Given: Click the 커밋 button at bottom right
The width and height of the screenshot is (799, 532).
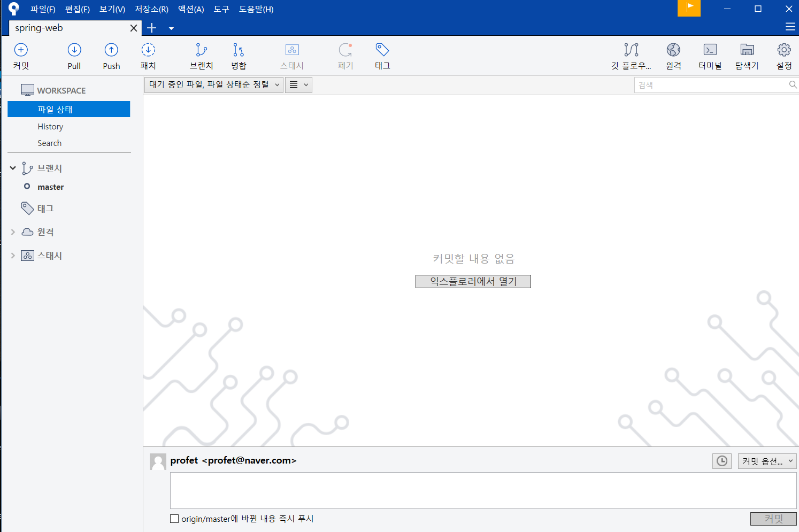Looking at the screenshot, I should (x=773, y=519).
